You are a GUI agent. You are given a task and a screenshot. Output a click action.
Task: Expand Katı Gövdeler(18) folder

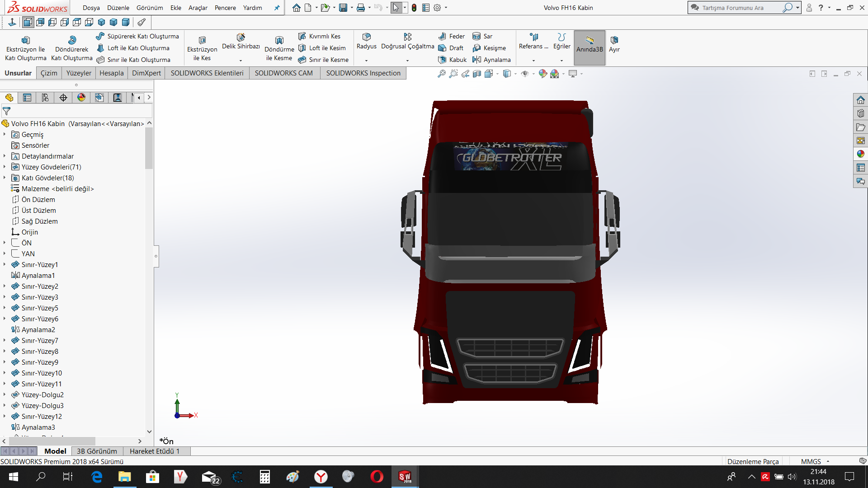coord(5,178)
